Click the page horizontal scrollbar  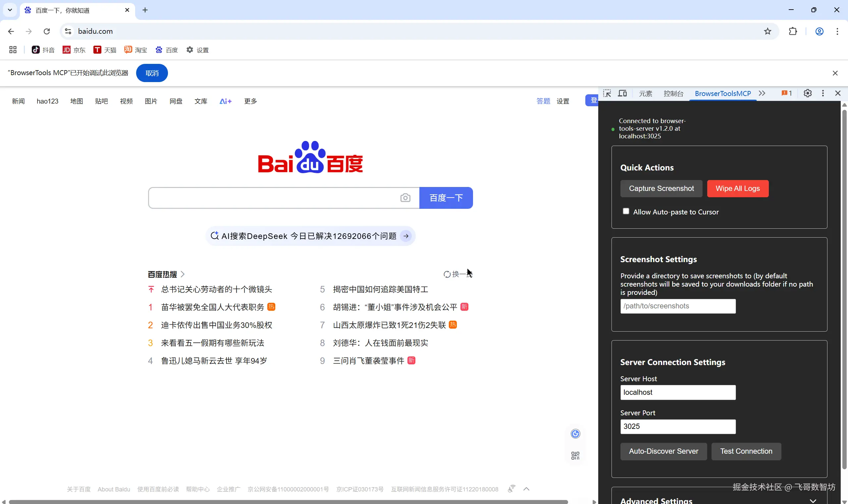click(288, 502)
